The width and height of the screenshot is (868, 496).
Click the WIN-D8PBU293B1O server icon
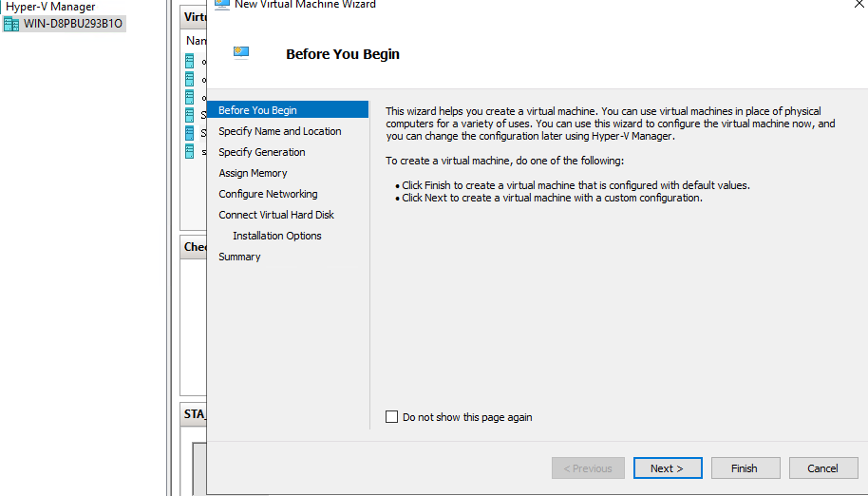(x=11, y=24)
